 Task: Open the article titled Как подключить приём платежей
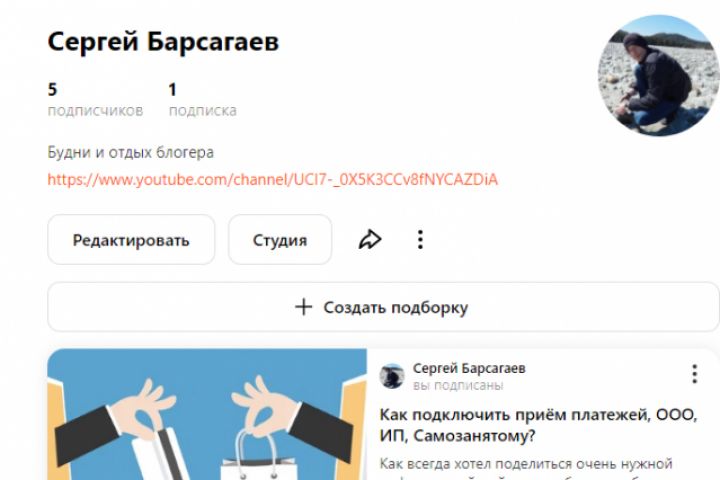coord(538,425)
